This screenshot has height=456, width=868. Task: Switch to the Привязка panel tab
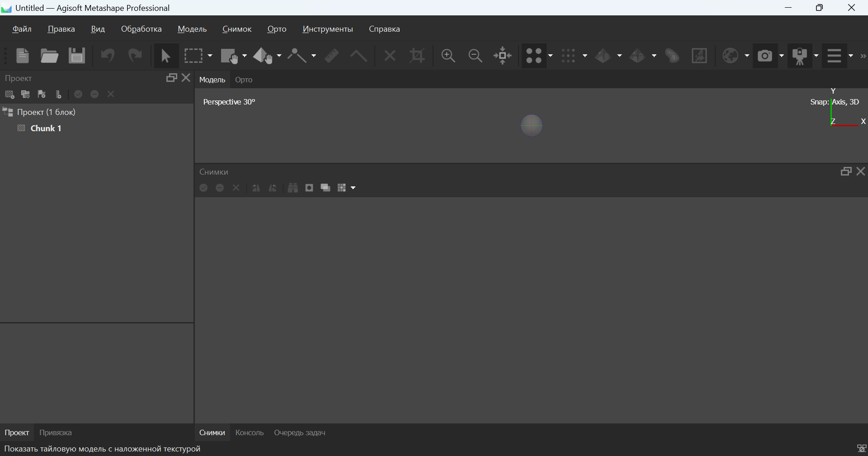[55, 432]
